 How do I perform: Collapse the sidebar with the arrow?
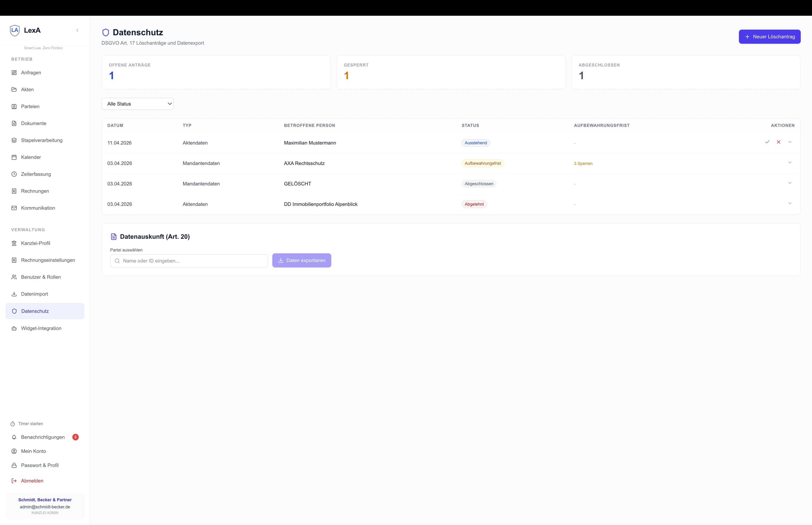(77, 30)
